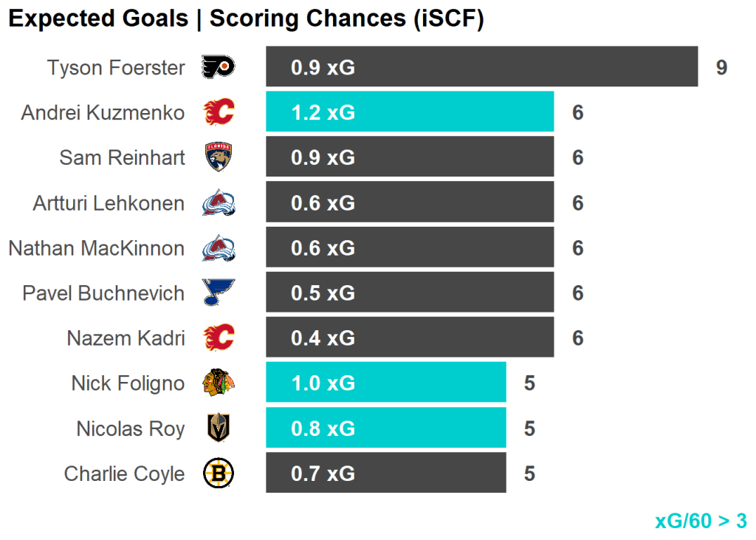Click the Sam Reinhart player name
This screenshot has width=756, height=540.
122,157
